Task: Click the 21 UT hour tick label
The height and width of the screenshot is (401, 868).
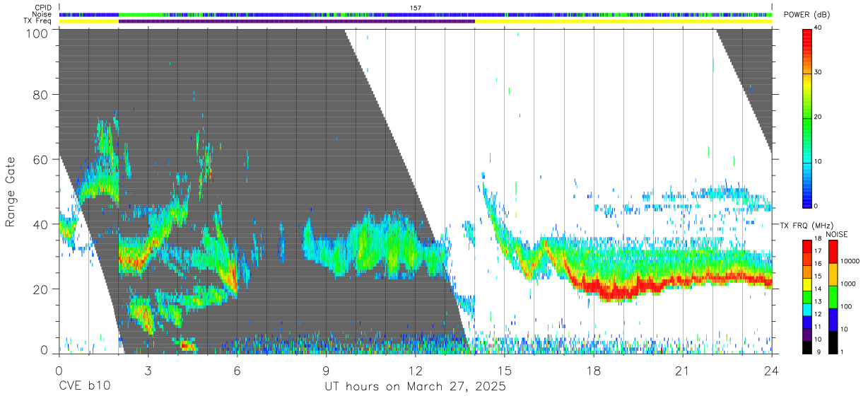Action: coord(682,371)
